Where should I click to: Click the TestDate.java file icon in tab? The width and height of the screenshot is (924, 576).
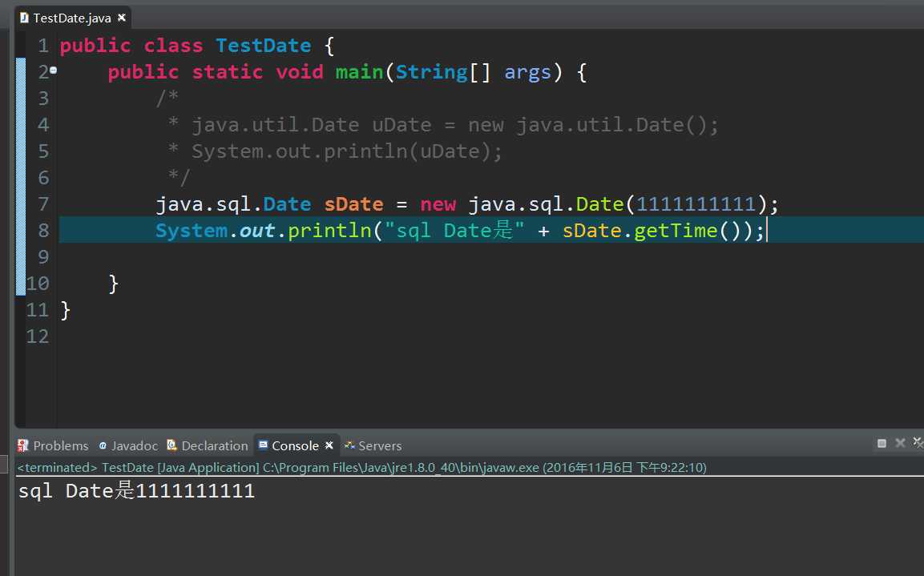tap(24, 18)
